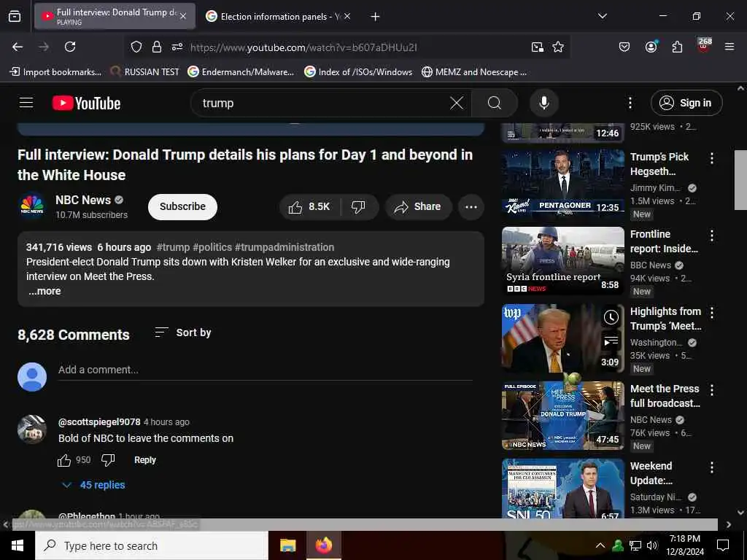Dislike the video with thumbs down
Viewport: 747px width, 560px height.
click(x=358, y=206)
